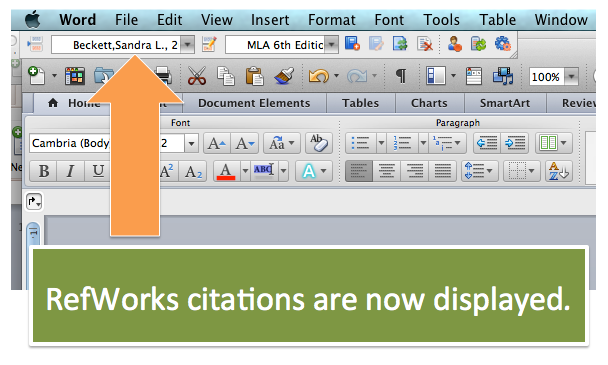This screenshot has height=365, width=608.
Task: Open the File menu
Action: [x=126, y=20]
